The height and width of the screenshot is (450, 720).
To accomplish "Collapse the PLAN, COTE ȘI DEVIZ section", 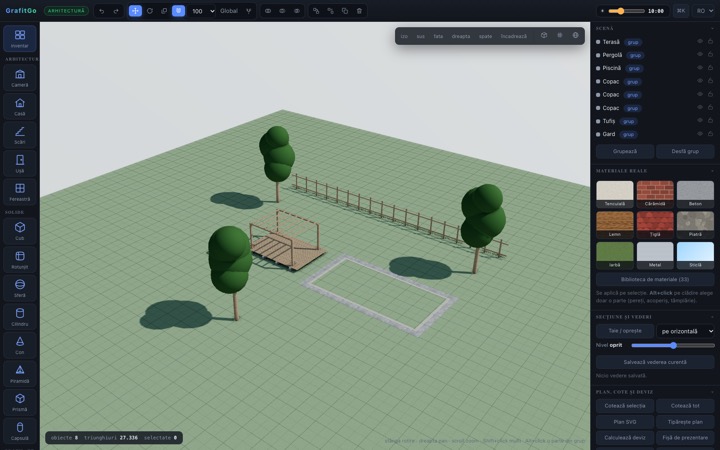I will 712,392.
